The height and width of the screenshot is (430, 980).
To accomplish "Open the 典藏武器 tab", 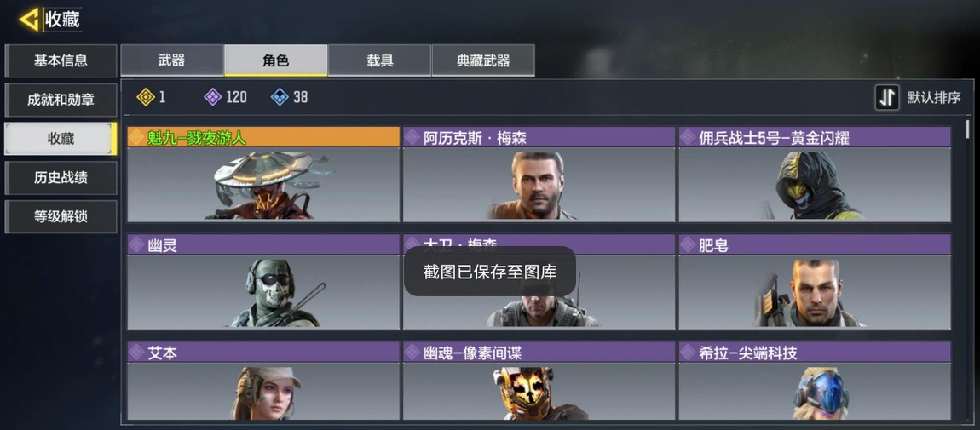I will [483, 60].
